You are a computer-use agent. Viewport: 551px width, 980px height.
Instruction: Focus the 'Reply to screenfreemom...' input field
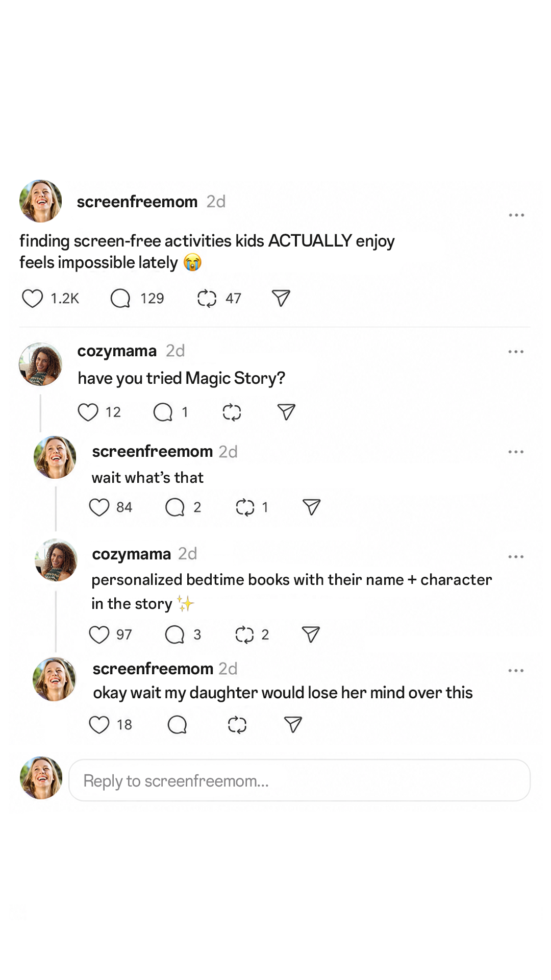click(x=299, y=780)
